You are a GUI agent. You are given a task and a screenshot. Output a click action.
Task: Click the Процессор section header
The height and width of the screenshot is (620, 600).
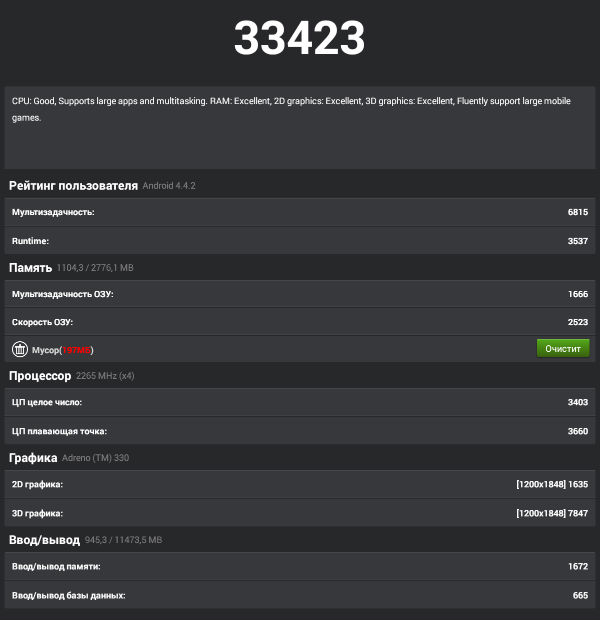40,376
